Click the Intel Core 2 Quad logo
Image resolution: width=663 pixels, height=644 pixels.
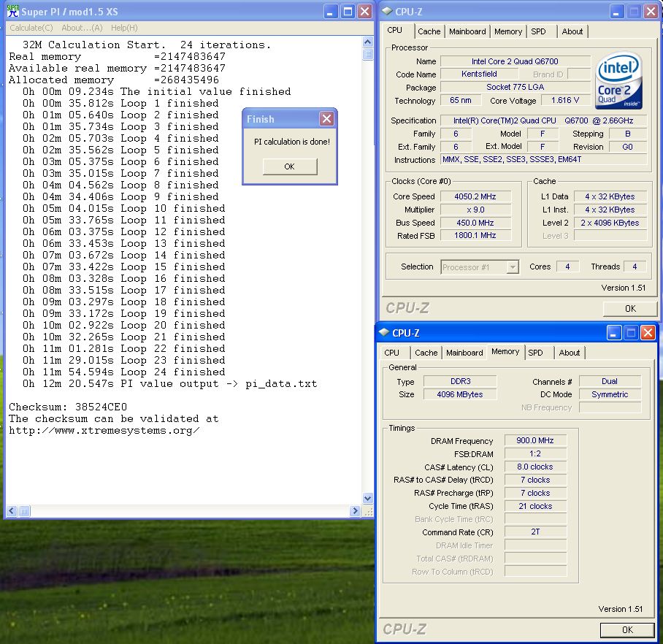[x=618, y=81]
